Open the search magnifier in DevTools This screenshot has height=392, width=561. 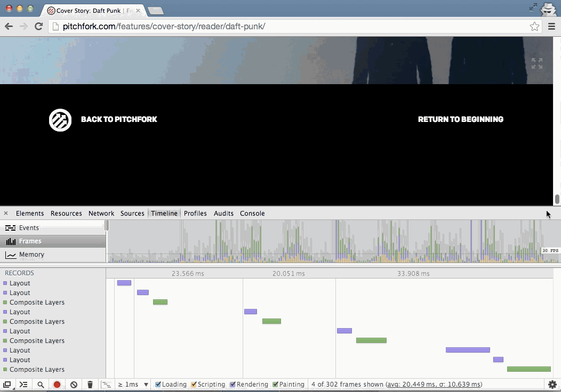click(41, 385)
